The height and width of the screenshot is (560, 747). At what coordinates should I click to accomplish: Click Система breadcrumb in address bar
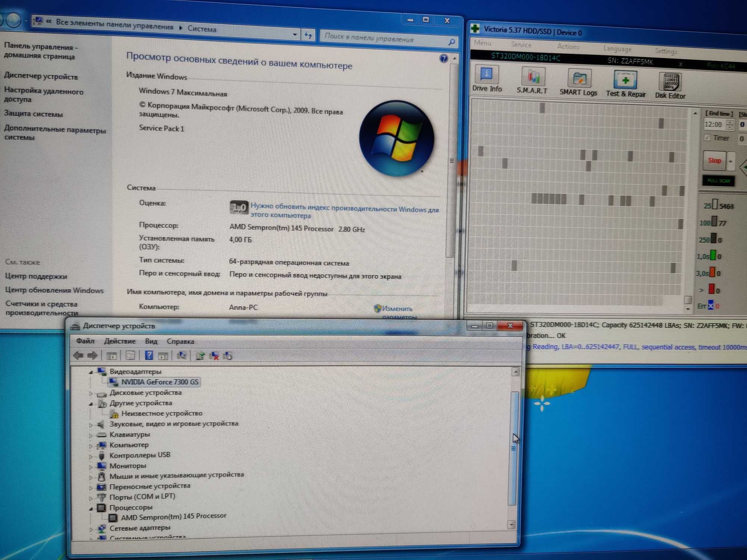click(202, 29)
